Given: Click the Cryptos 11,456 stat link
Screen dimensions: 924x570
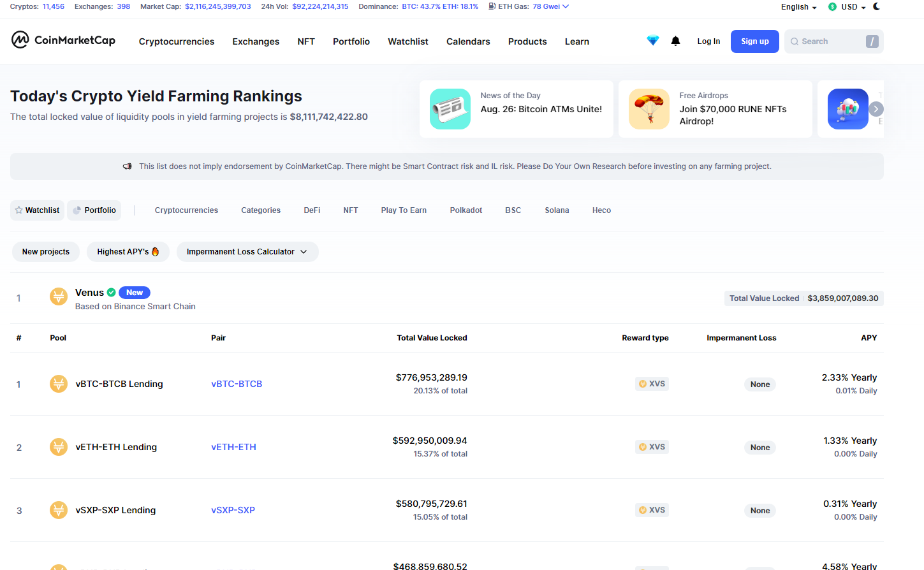Looking at the screenshot, I should pyautogui.click(x=54, y=6).
